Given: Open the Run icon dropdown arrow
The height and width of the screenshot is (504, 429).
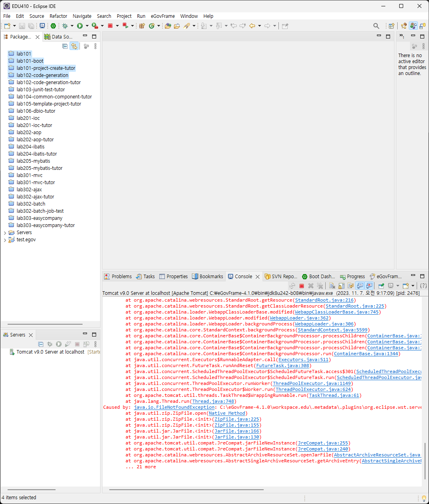Looking at the screenshot, I should click(x=87, y=26).
